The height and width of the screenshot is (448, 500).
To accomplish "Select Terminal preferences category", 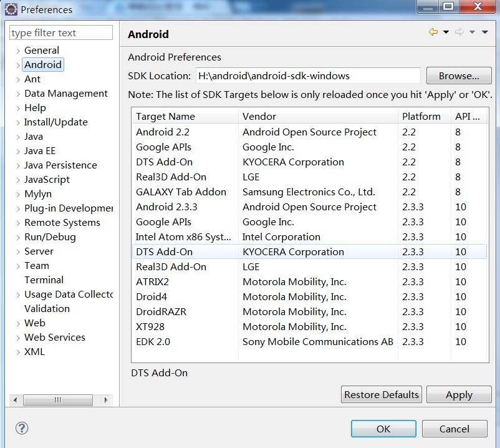I will [44, 280].
